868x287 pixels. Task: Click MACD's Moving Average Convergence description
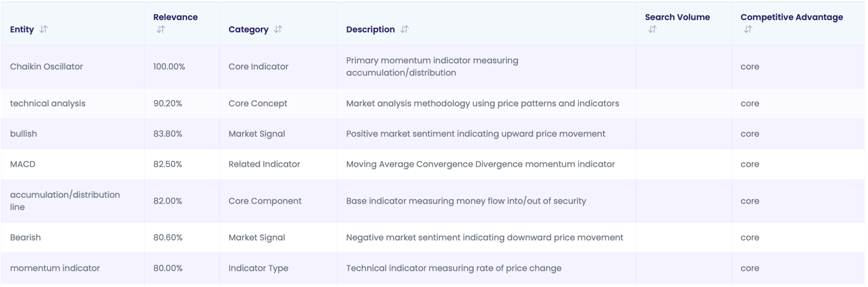[480, 164]
